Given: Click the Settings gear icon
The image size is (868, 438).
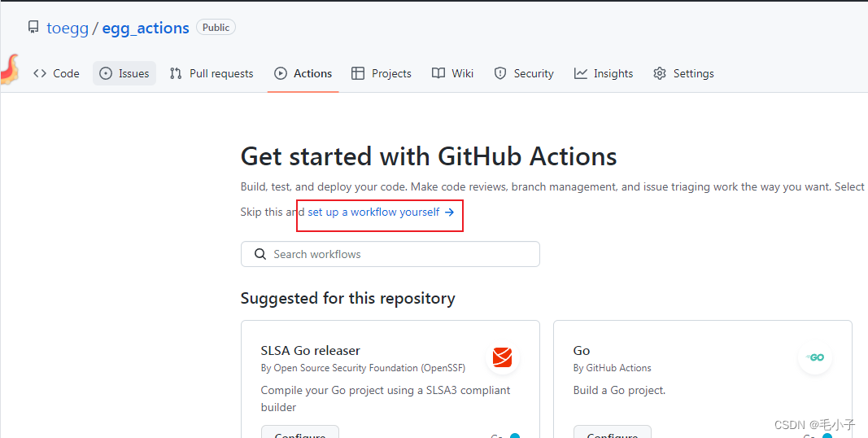Looking at the screenshot, I should (659, 73).
